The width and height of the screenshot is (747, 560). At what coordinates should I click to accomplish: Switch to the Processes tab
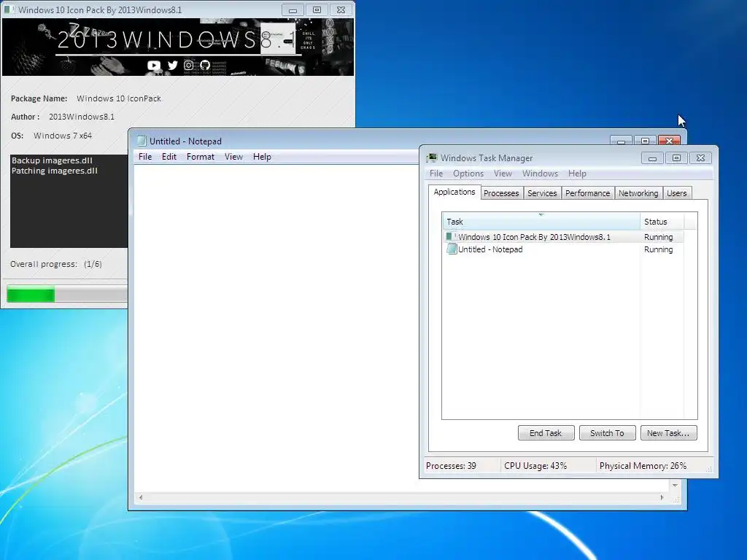500,192
